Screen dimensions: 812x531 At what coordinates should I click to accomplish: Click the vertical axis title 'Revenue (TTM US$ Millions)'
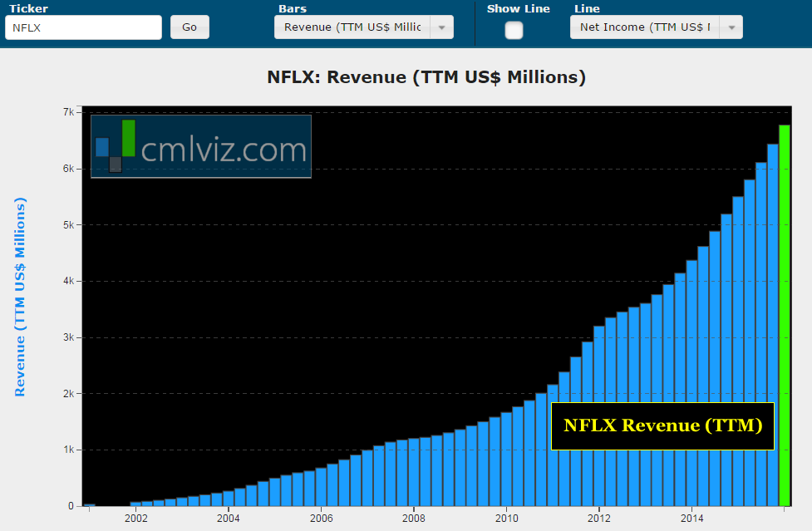(x=20, y=297)
